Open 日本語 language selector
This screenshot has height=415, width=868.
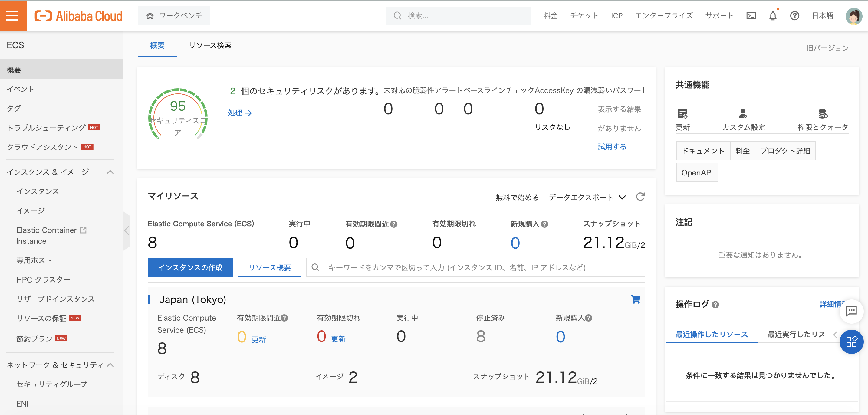[x=823, y=15]
